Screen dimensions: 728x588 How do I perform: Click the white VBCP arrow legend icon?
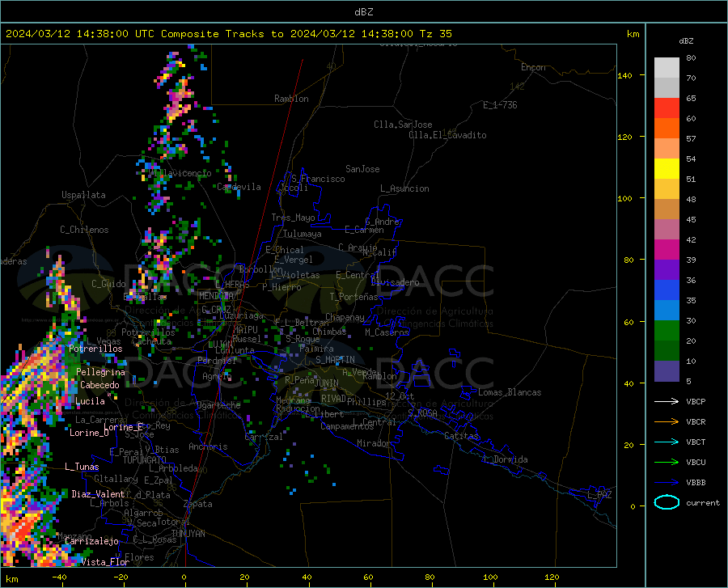tap(667, 401)
